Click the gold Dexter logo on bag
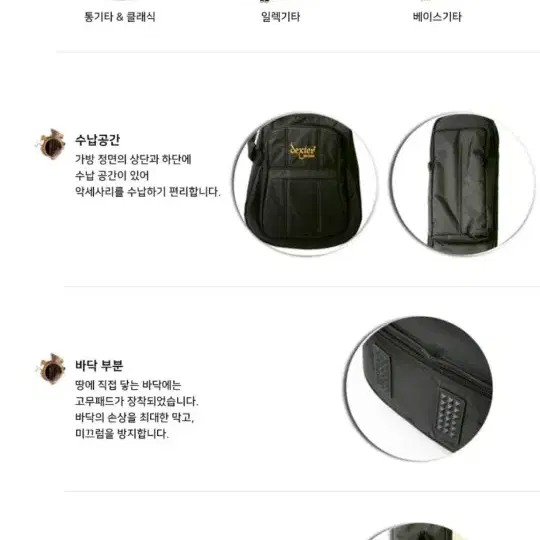540x540 pixels. coord(302,151)
